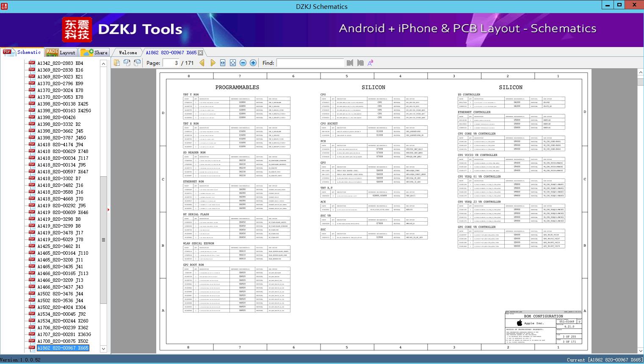This screenshot has height=364, width=644.
Task: Choose A1398_820-3787 J45G from the list
Action: coord(61,138)
